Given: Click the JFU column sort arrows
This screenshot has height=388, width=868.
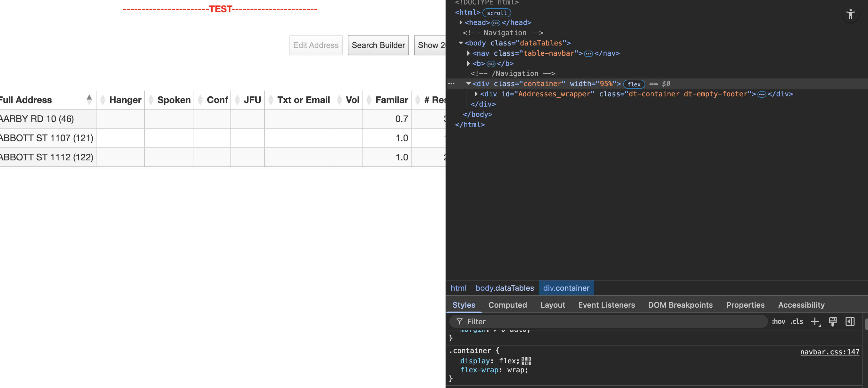Looking at the screenshot, I should click(237, 100).
